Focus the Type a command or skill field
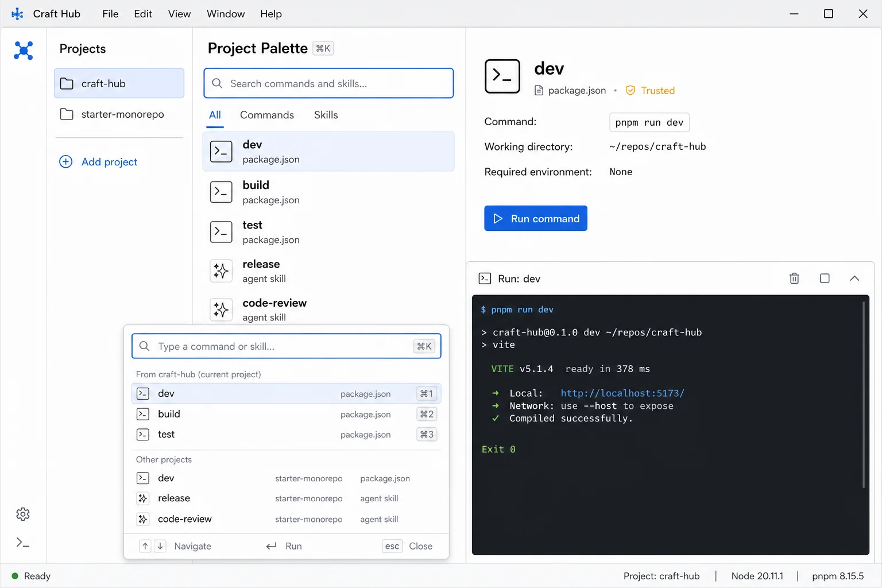The height and width of the screenshot is (588, 882). coord(286,346)
